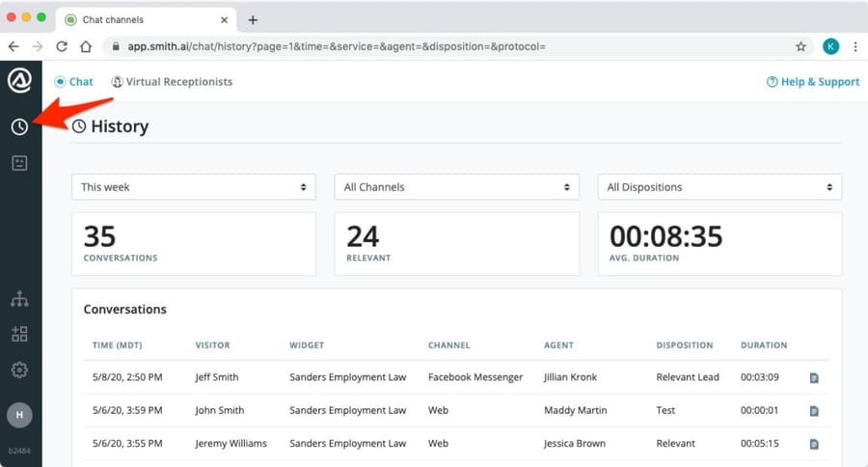Click agent Maddy Martin
This screenshot has height=467, width=868.
coord(576,410)
